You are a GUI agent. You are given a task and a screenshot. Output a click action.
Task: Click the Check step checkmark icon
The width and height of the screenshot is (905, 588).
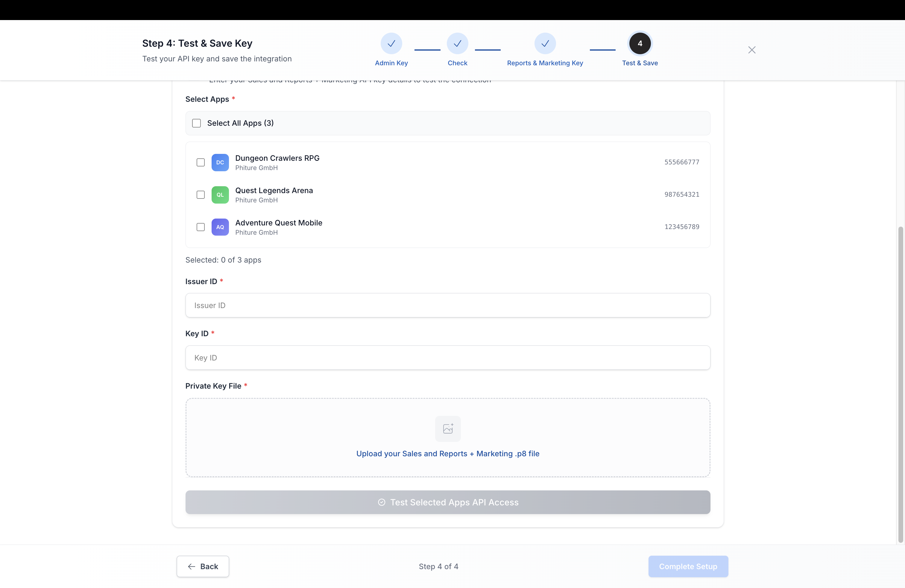(458, 43)
